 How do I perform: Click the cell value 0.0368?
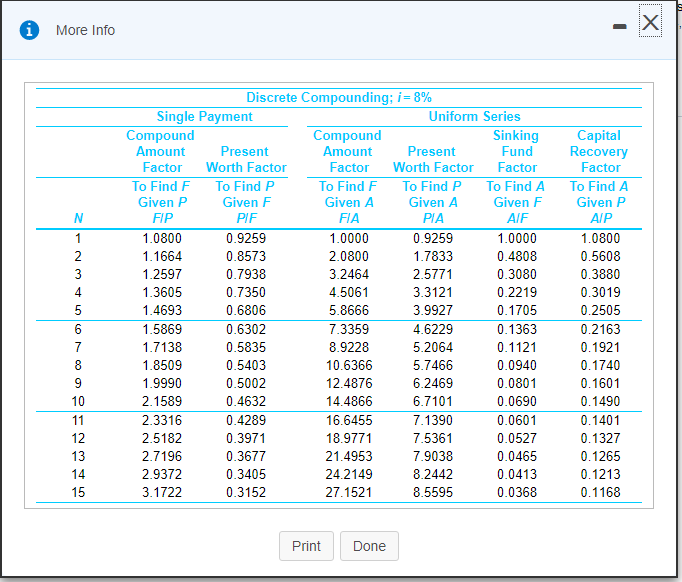pos(517,492)
